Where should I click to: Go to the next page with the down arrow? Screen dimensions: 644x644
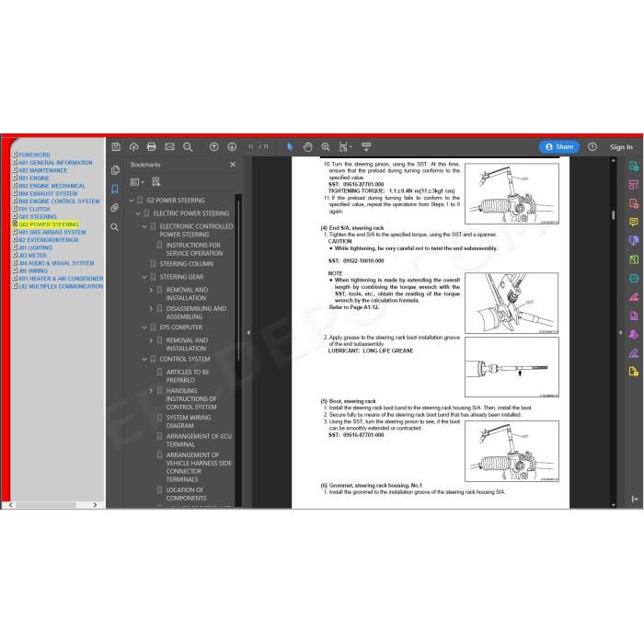(x=232, y=146)
